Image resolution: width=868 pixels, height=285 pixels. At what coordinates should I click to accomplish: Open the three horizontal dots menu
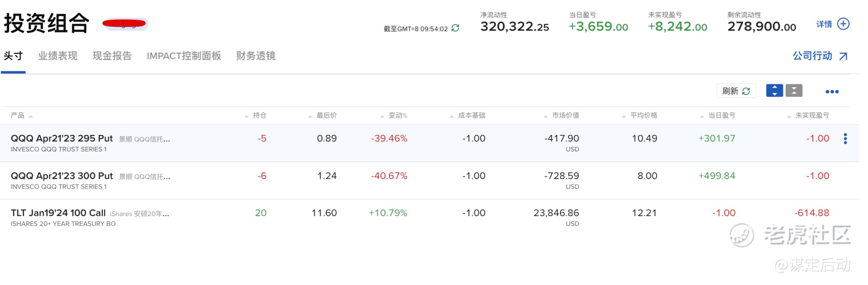click(832, 92)
